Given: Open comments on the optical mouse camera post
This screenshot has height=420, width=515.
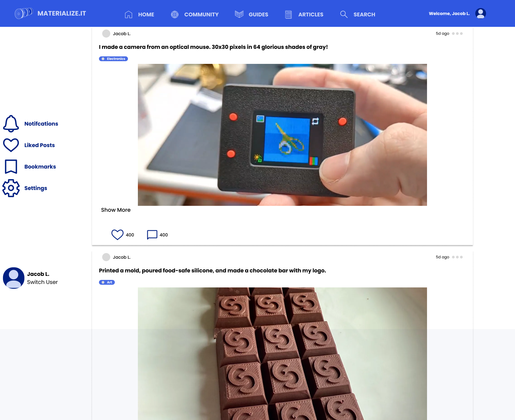Looking at the screenshot, I should coord(152,235).
